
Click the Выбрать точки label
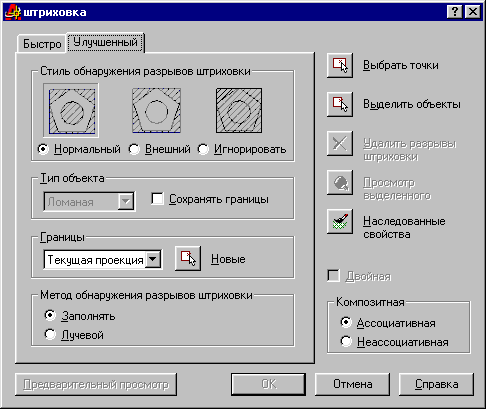tap(401, 65)
